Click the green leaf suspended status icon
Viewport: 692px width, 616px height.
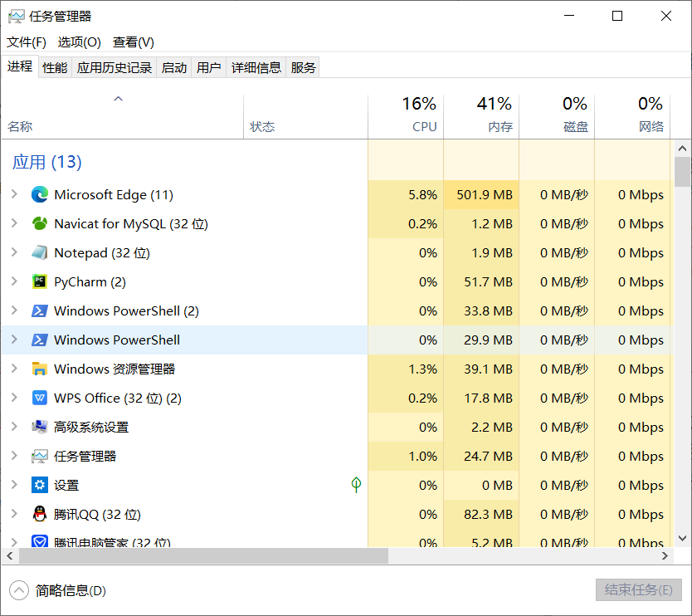tap(356, 485)
